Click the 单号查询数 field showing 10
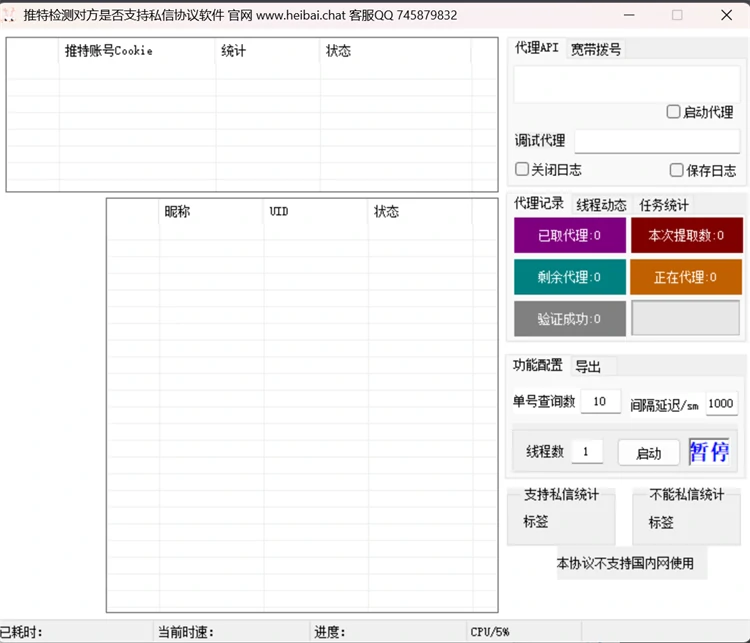Image resolution: width=750 pixels, height=643 pixels. 601,401
